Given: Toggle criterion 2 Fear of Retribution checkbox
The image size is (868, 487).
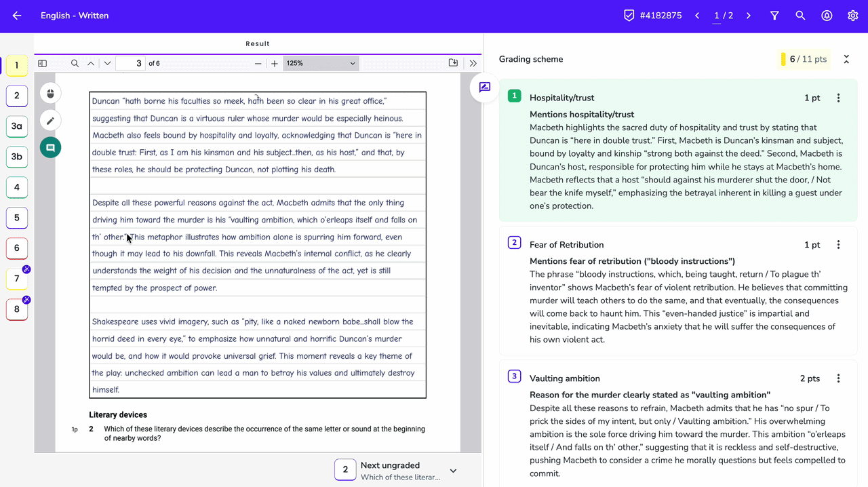Looking at the screenshot, I should pos(515,243).
